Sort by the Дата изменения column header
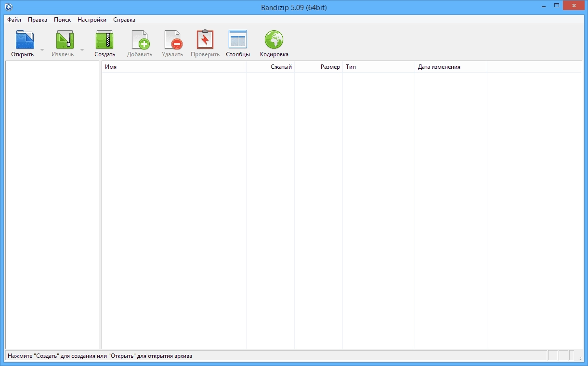Viewport: 588px width, 366px height. pyautogui.click(x=451, y=67)
